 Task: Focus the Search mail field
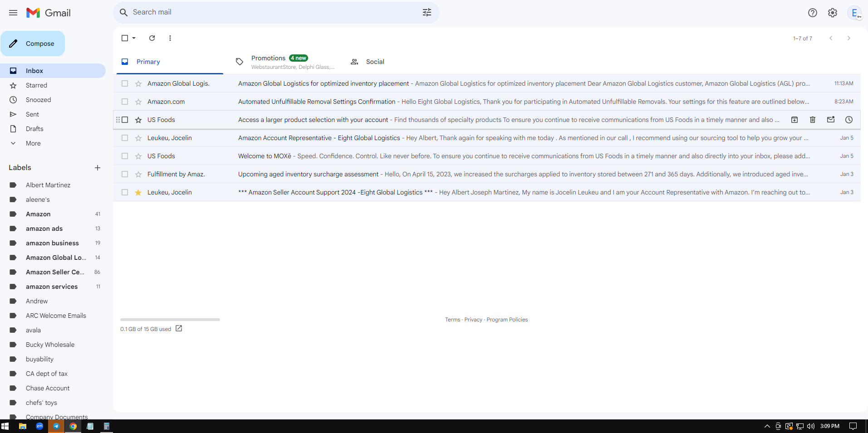click(276, 12)
